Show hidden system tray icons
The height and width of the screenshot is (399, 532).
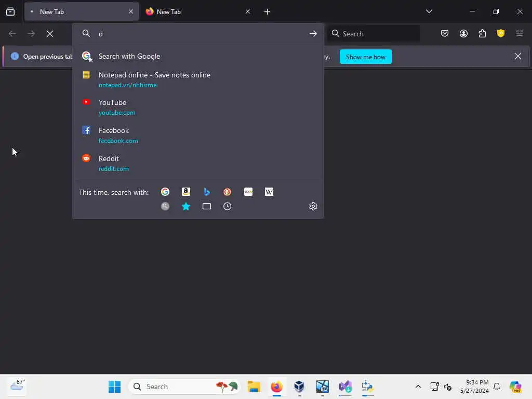(418, 387)
